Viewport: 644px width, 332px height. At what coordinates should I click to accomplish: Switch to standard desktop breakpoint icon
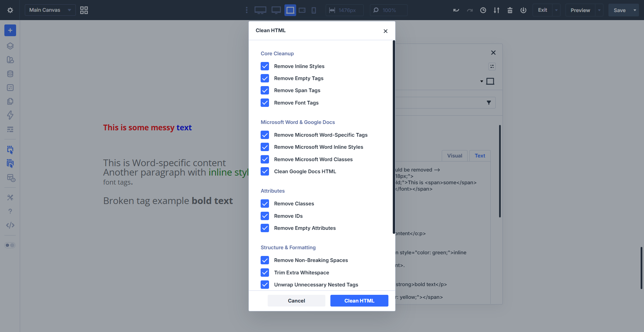276,10
